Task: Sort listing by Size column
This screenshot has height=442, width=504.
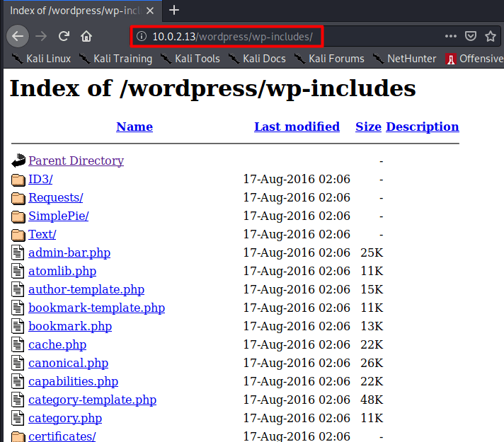Action: (368, 127)
